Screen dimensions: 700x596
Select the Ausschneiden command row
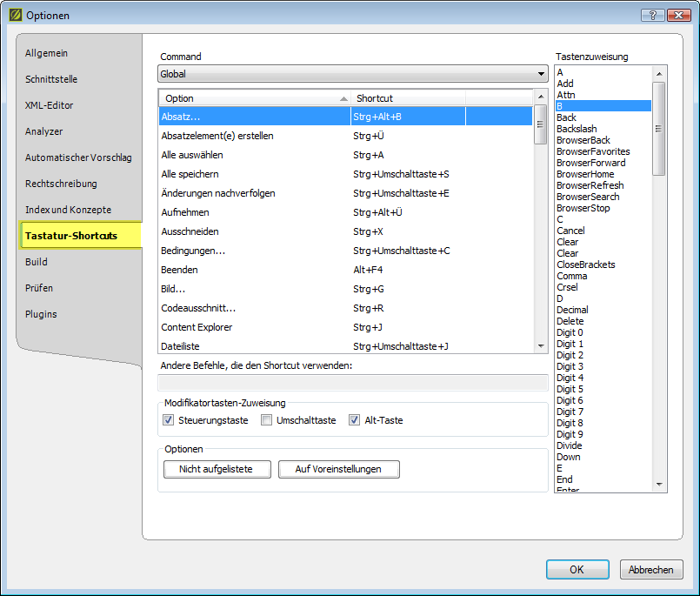point(190,231)
